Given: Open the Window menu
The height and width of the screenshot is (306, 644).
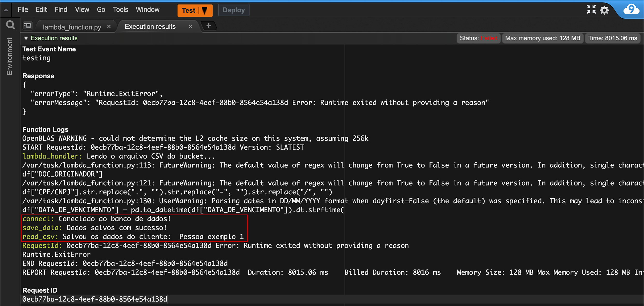Looking at the screenshot, I should point(148,10).
